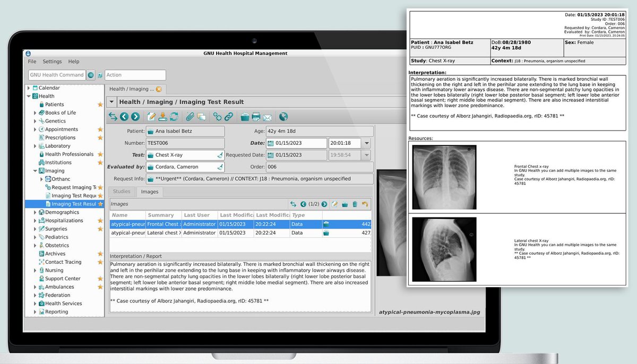Viewport: 637px width, 364px height.
Task: Collapse the Health tree node
Action: 29,96
